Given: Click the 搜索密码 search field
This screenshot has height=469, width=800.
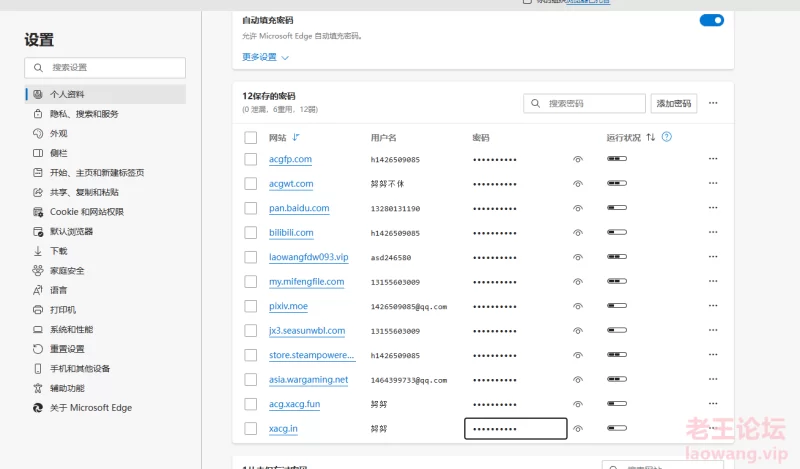Looking at the screenshot, I should coord(584,103).
